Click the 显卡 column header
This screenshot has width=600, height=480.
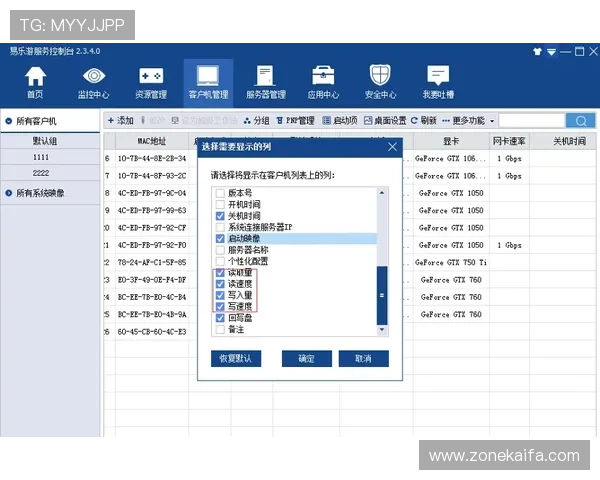451,141
